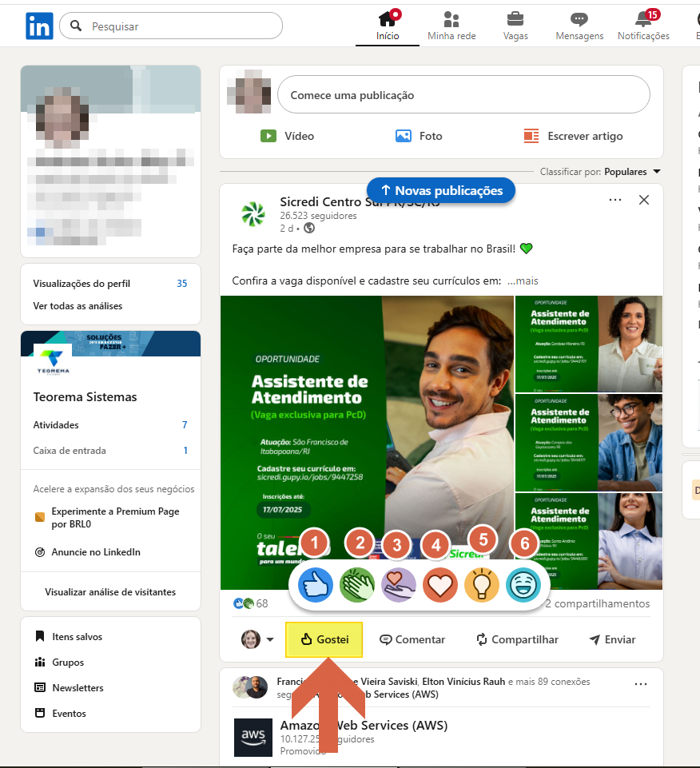Open the react-as profile dropdown arrow

click(x=270, y=639)
